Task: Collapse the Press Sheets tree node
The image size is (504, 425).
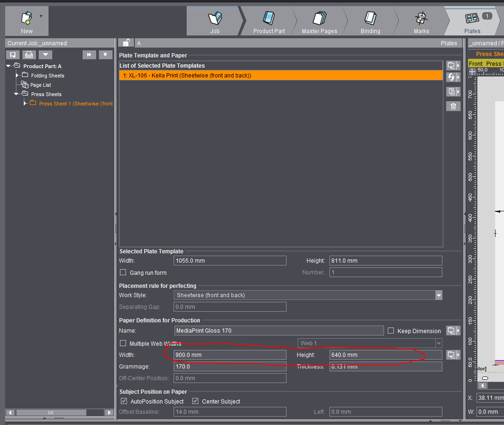Action: [x=16, y=94]
